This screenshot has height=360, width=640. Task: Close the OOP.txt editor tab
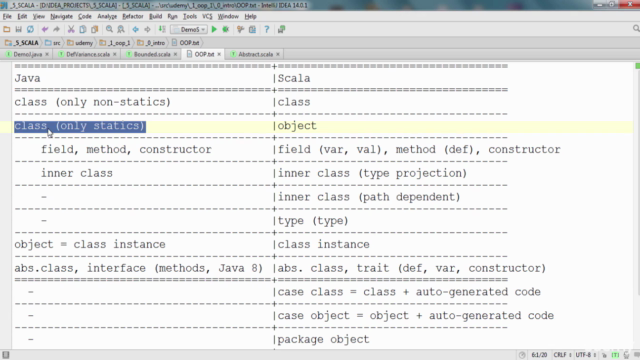219,54
